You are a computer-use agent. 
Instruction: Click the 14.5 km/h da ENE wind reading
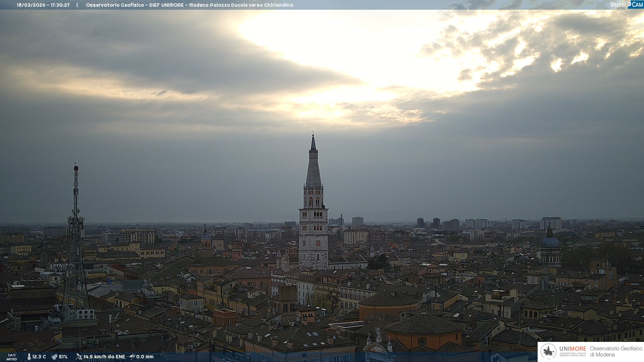[x=104, y=357]
